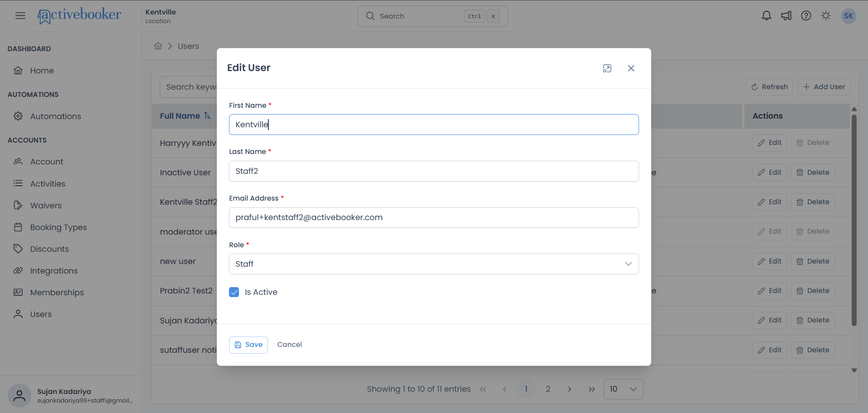
Task: Delete the sutaffuser row
Action: pos(813,350)
